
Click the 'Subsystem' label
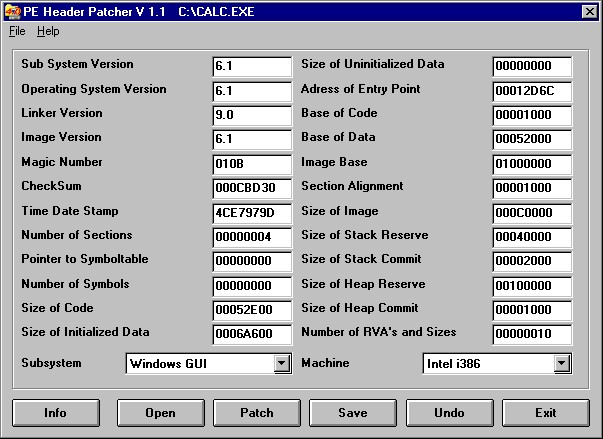coord(52,363)
